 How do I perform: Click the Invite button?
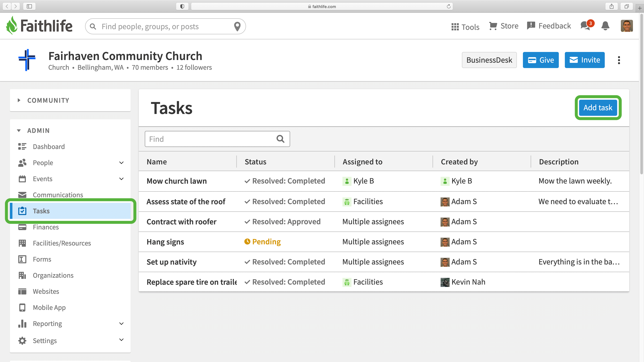(x=584, y=60)
